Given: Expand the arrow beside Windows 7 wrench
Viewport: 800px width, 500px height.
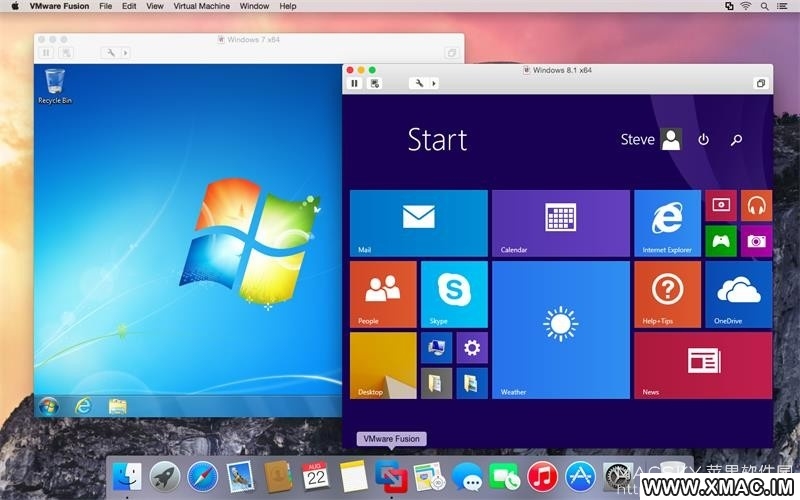Looking at the screenshot, I should (126, 53).
